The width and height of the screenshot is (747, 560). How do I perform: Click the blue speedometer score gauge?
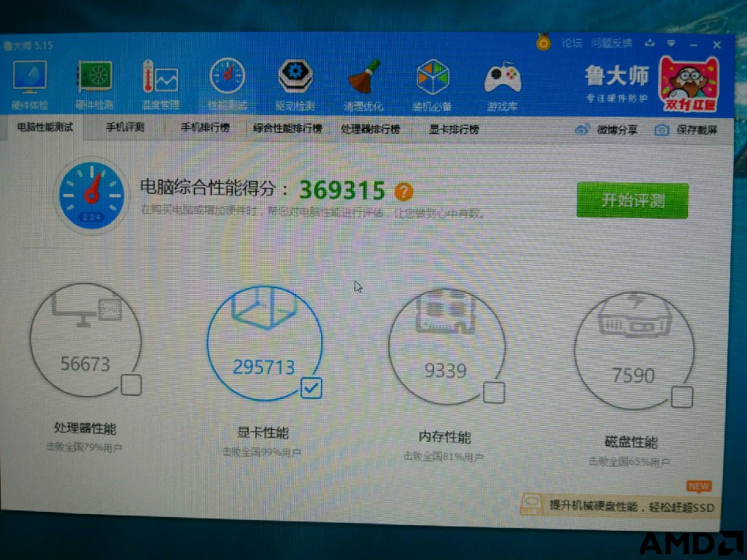(x=91, y=195)
